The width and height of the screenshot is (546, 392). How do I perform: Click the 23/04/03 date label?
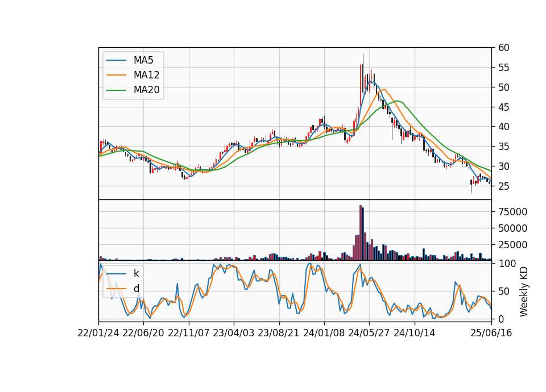pyautogui.click(x=234, y=333)
